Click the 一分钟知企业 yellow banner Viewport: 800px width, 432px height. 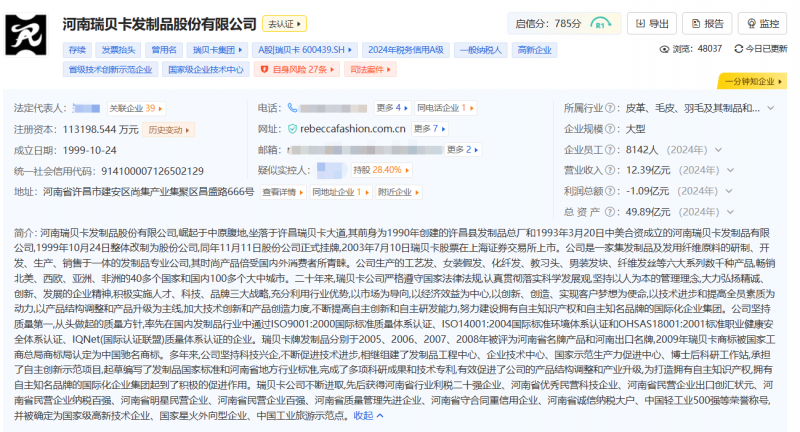tap(749, 81)
